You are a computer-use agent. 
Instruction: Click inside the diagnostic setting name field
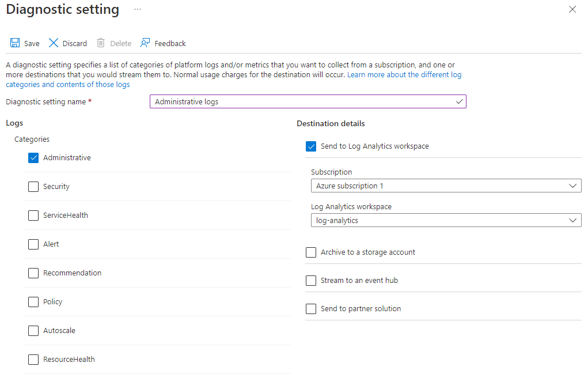pyautogui.click(x=288, y=101)
